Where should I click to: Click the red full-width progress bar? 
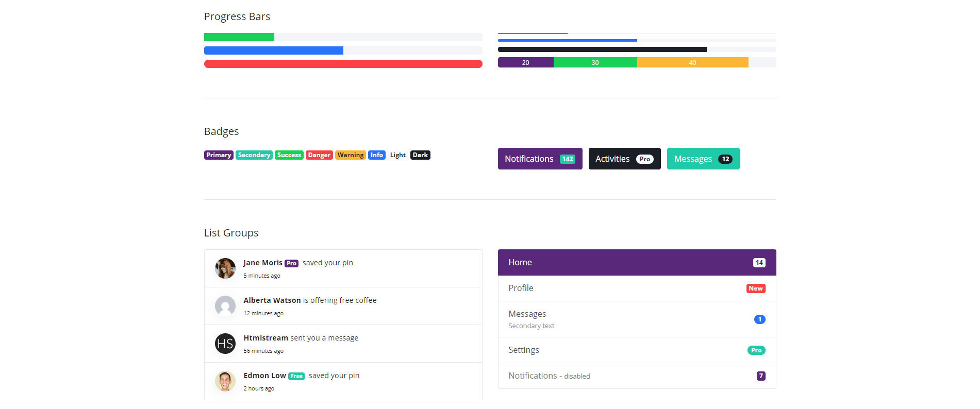point(343,64)
